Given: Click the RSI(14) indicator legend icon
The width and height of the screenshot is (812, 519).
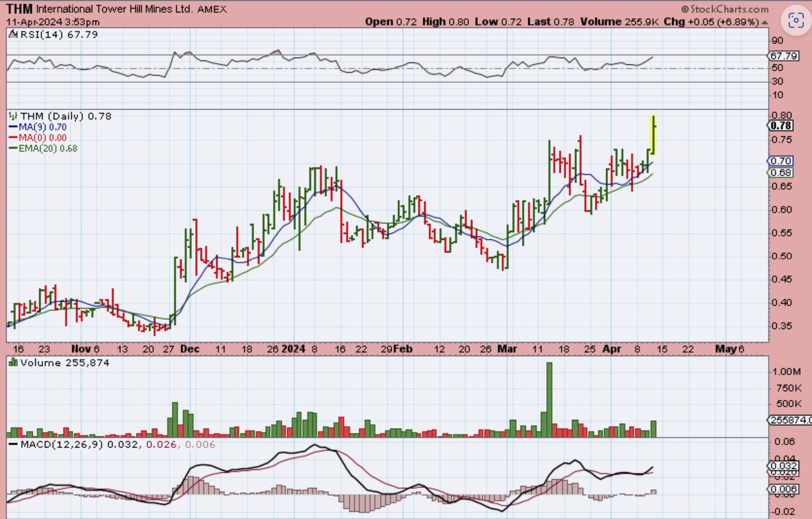Looking at the screenshot, I should click(13, 34).
